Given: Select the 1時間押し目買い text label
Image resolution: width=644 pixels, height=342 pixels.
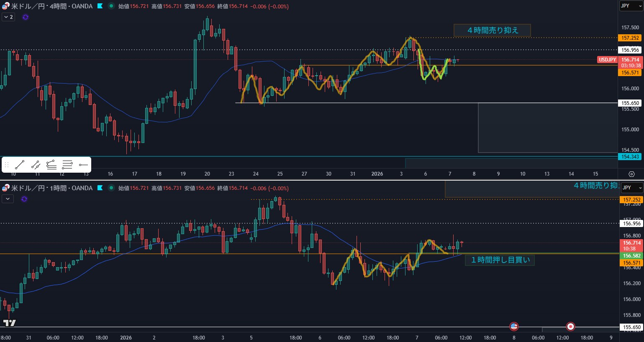Looking at the screenshot, I should tap(500, 260).
